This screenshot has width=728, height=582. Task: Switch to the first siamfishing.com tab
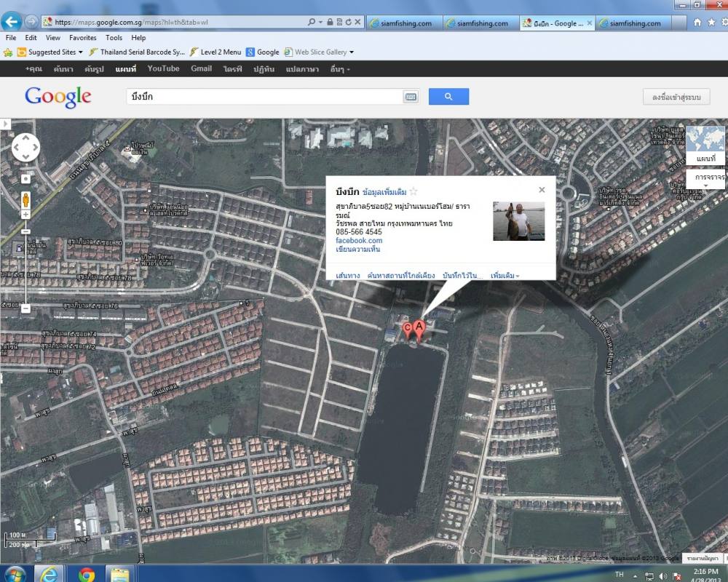coord(404,23)
